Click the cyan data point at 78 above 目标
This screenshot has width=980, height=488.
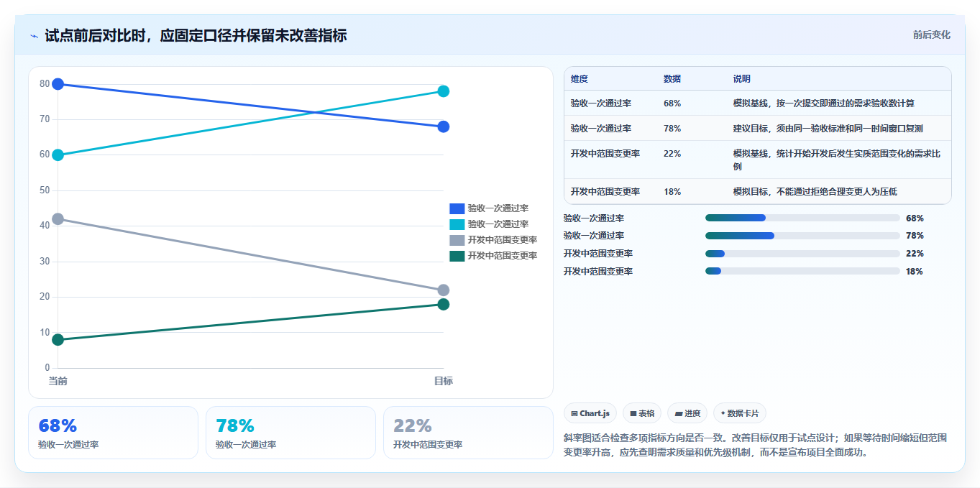[444, 91]
